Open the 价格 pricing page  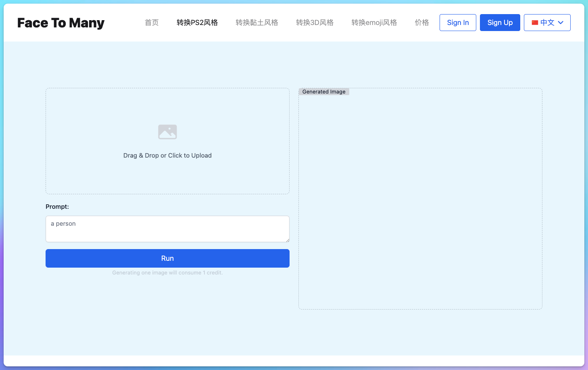click(x=422, y=23)
